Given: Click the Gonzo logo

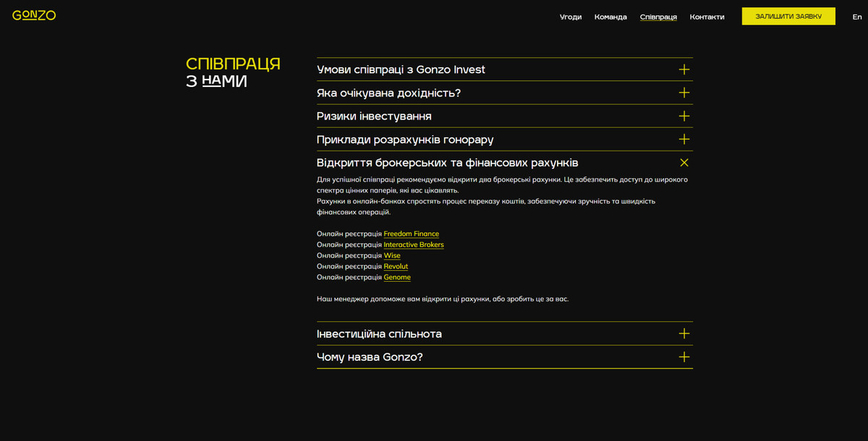Looking at the screenshot, I should click(34, 14).
